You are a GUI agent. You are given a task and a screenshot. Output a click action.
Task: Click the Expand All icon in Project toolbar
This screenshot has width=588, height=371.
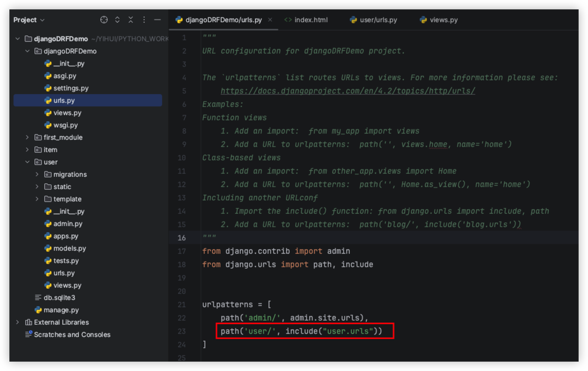117,20
